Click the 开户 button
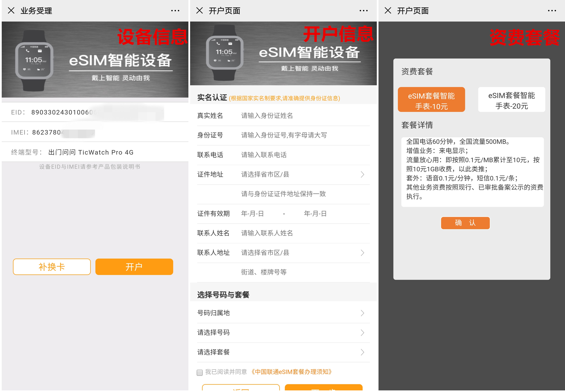This screenshot has width=565, height=392. pos(134,267)
